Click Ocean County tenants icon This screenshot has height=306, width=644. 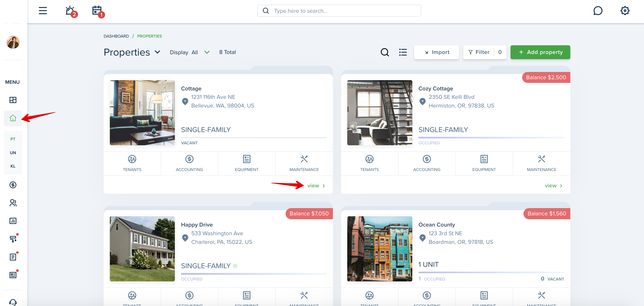coord(369,296)
